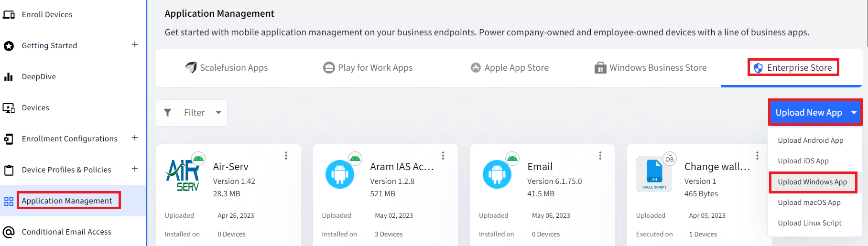
Task: Click the Email app title
Action: tap(540, 167)
